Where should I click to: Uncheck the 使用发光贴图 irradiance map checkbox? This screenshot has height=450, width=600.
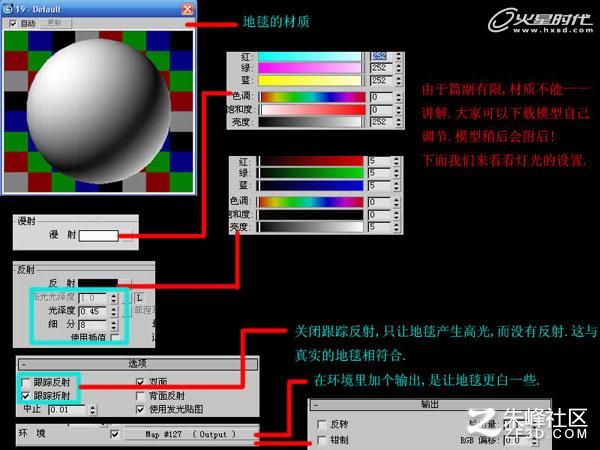[140, 409]
